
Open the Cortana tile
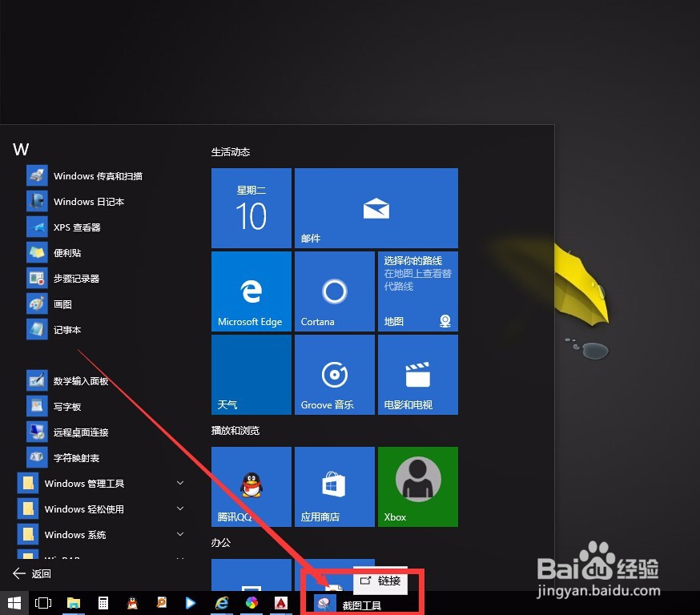tap(335, 291)
